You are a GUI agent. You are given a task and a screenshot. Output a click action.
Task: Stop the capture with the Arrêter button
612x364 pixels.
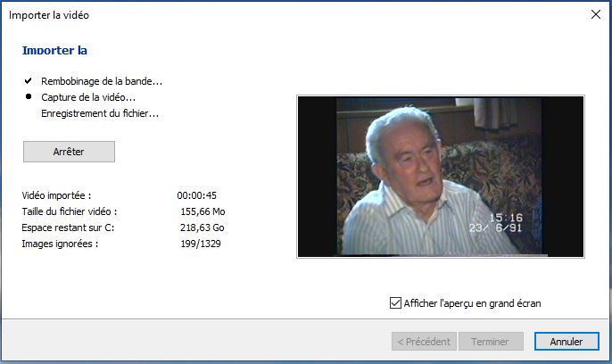69,152
